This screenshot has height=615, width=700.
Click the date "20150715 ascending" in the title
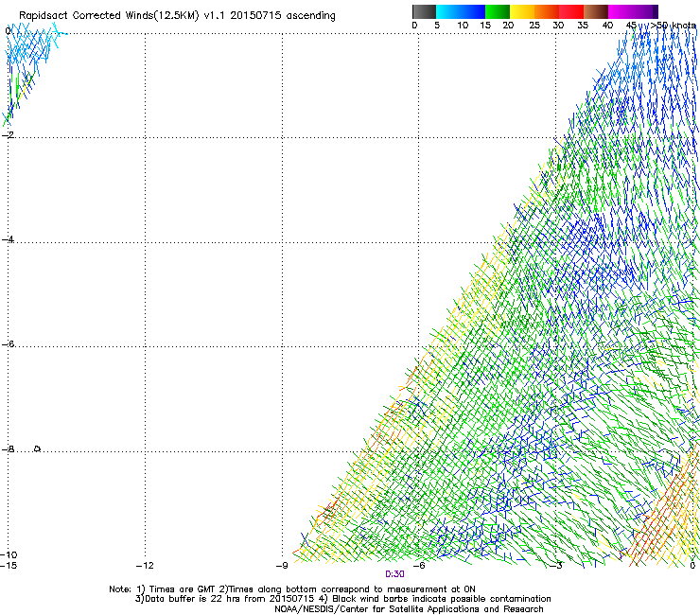coord(283,16)
